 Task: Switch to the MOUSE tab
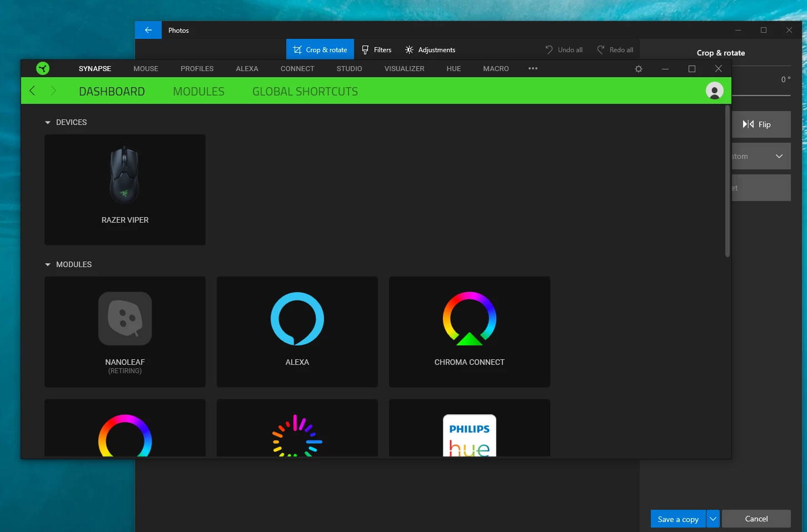(x=146, y=68)
